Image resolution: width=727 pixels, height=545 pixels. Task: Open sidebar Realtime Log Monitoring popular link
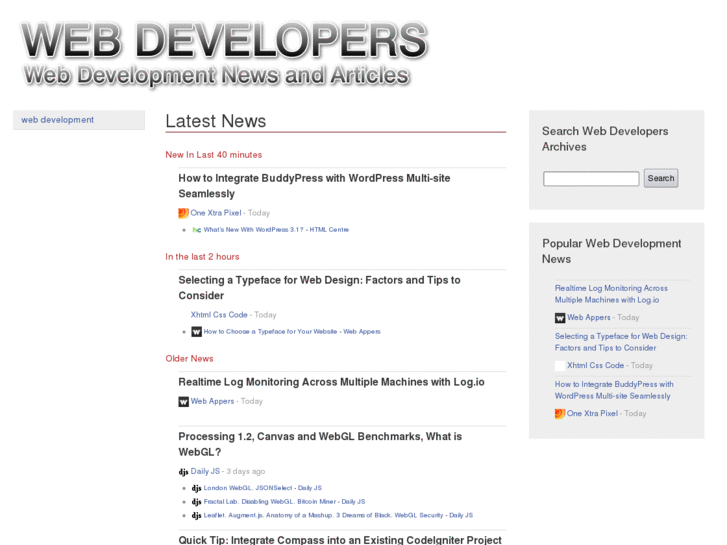click(x=611, y=294)
